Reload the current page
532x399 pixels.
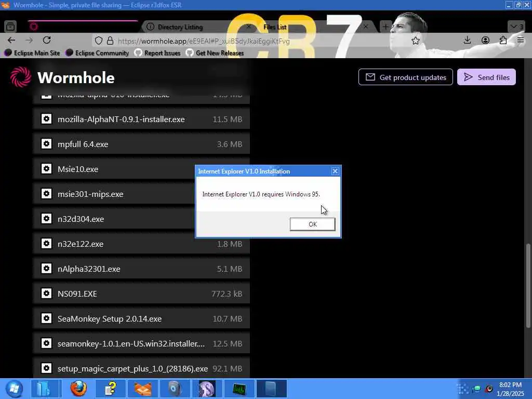[47, 40]
